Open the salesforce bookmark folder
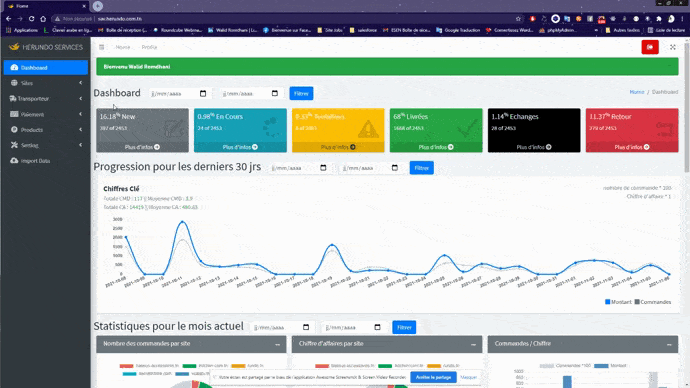The width and height of the screenshot is (690, 388). (x=363, y=30)
